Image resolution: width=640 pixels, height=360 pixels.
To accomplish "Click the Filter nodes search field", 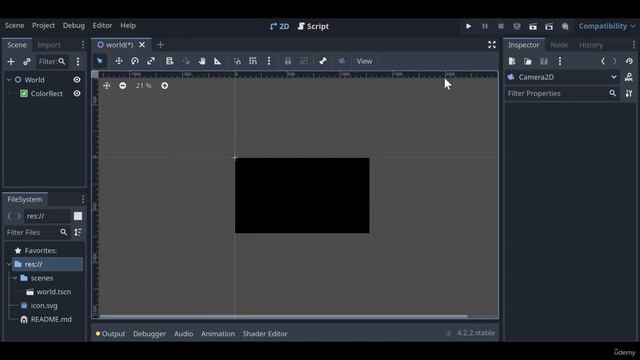I will tap(52, 62).
